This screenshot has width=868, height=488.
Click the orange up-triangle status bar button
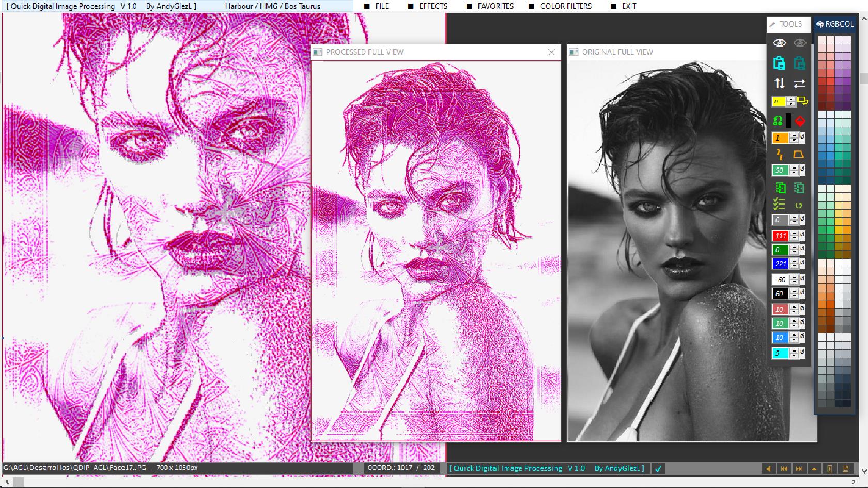click(x=814, y=468)
